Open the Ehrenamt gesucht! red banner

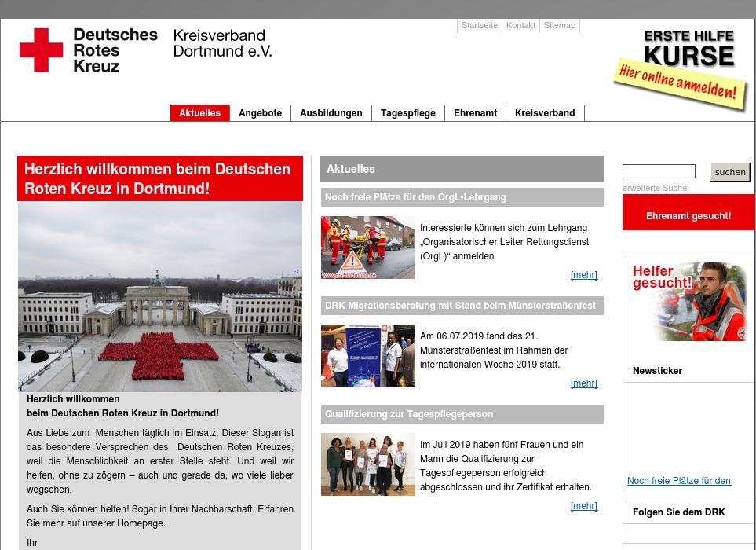[x=688, y=215]
